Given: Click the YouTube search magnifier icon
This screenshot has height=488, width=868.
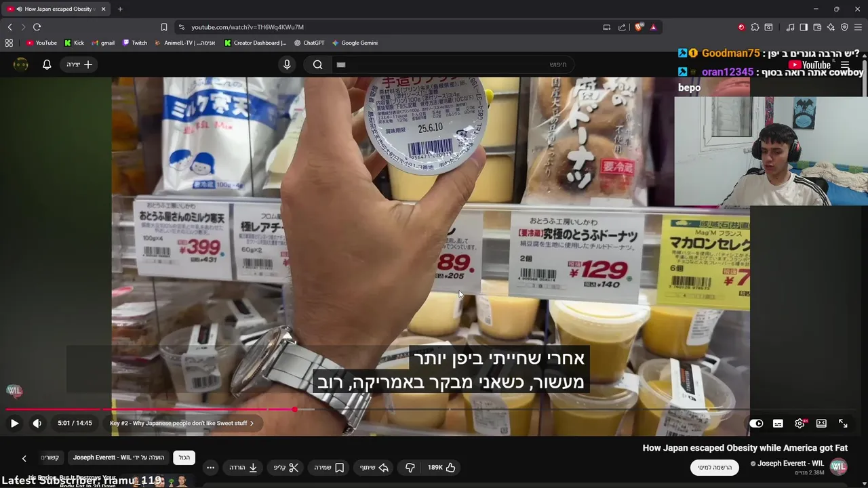Looking at the screenshot, I should (317, 64).
